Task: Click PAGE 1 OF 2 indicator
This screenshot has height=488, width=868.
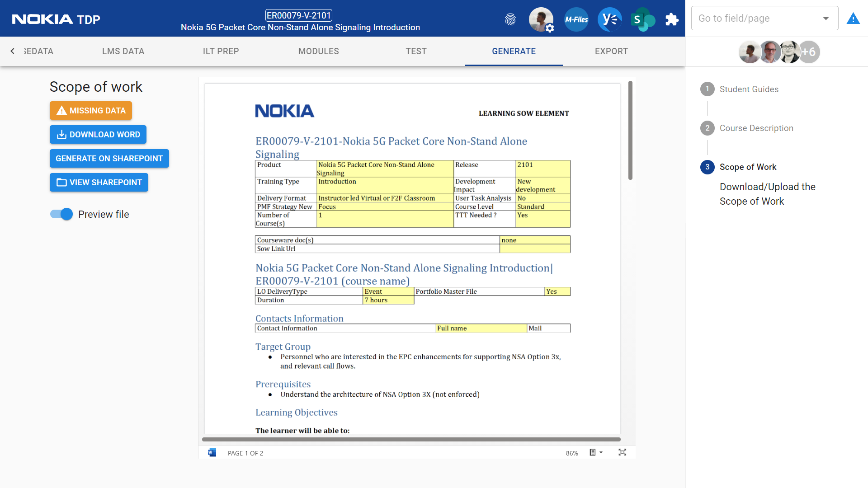Action: point(245,453)
